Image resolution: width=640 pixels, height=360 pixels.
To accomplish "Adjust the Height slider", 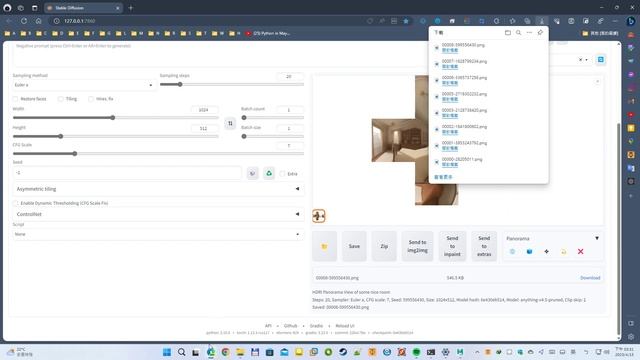I will click(116, 136).
